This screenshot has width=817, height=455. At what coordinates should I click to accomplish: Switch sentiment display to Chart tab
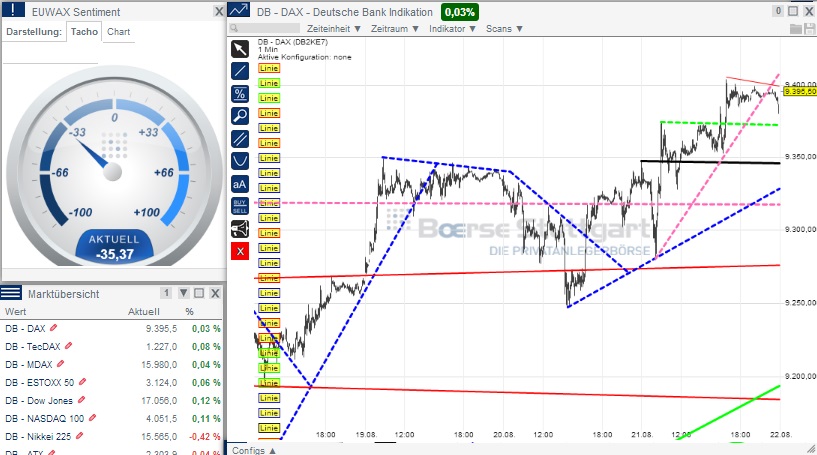pyautogui.click(x=118, y=32)
